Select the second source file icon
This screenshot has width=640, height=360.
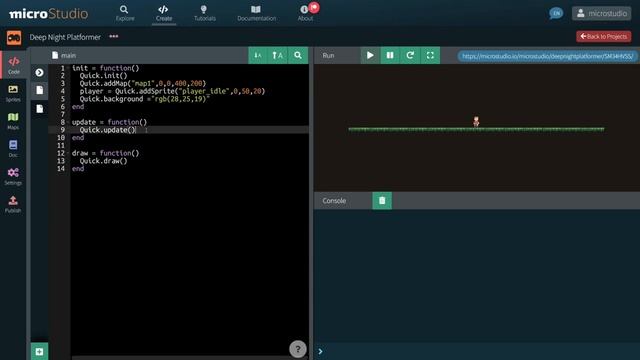tap(40, 109)
